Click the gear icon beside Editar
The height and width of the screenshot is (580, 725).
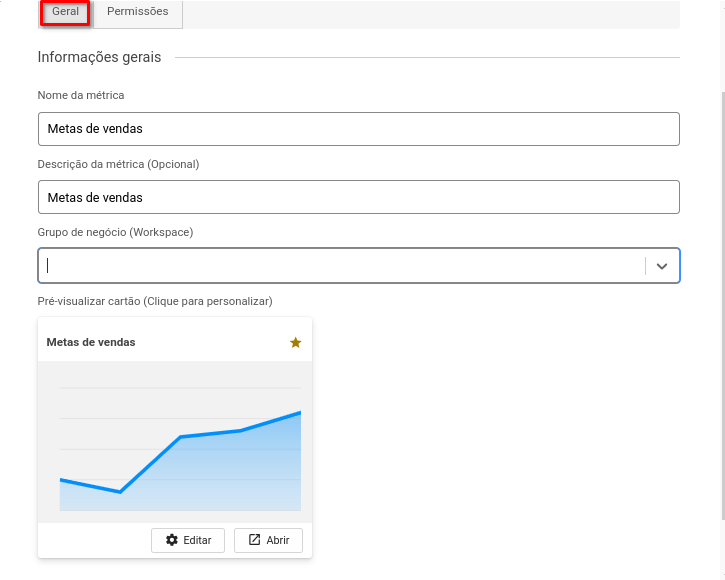click(172, 540)
